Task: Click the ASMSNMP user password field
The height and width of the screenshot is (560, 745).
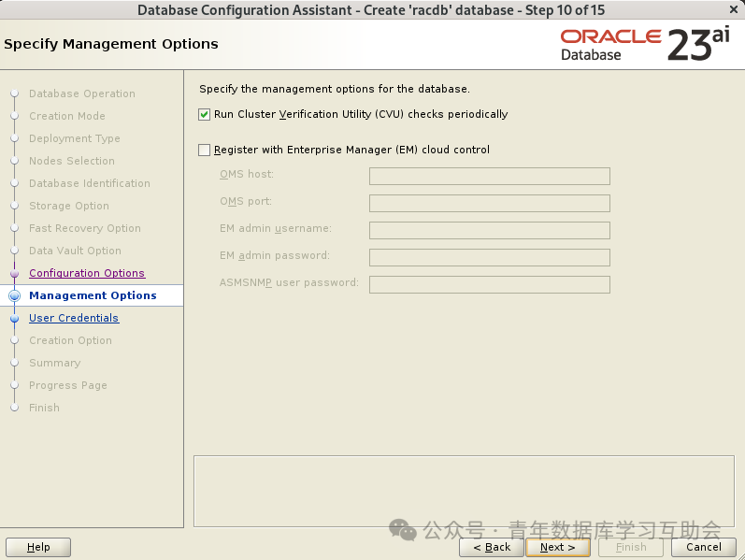Action: tap(490, 284)
